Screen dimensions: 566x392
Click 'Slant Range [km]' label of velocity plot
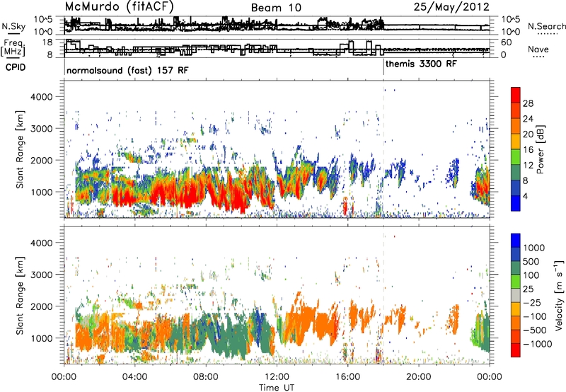[x=20, y=295]
